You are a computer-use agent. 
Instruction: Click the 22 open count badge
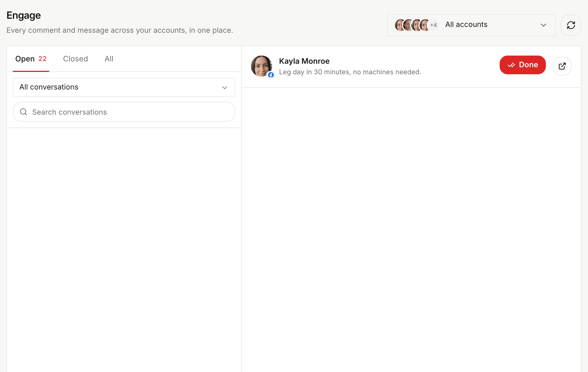pyautogui.click(x=42, y=58)
